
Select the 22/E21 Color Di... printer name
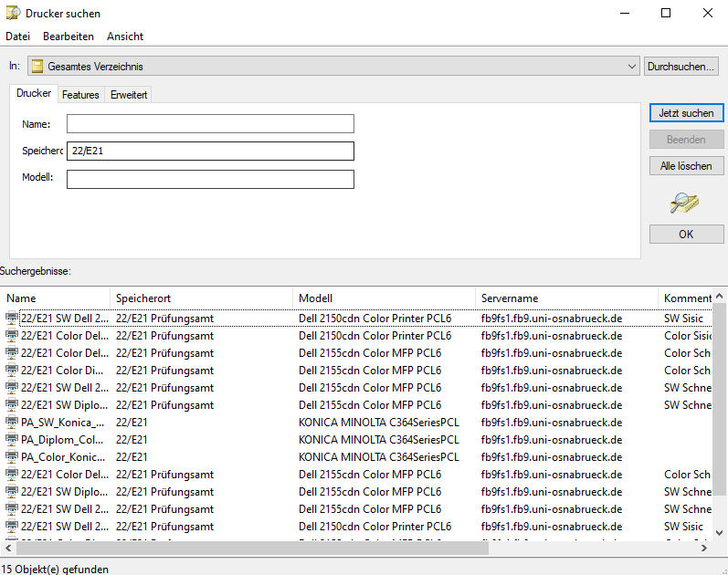pyautogui.click(x=62, y=371)
